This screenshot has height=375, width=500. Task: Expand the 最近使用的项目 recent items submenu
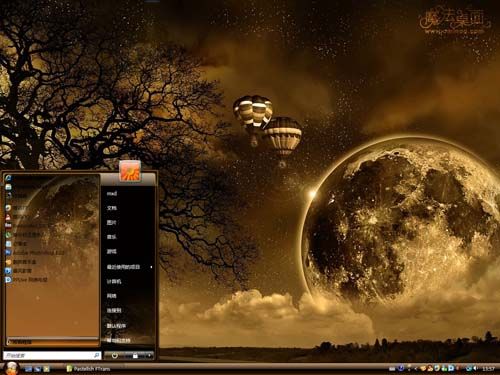click(x=129, y=267)
